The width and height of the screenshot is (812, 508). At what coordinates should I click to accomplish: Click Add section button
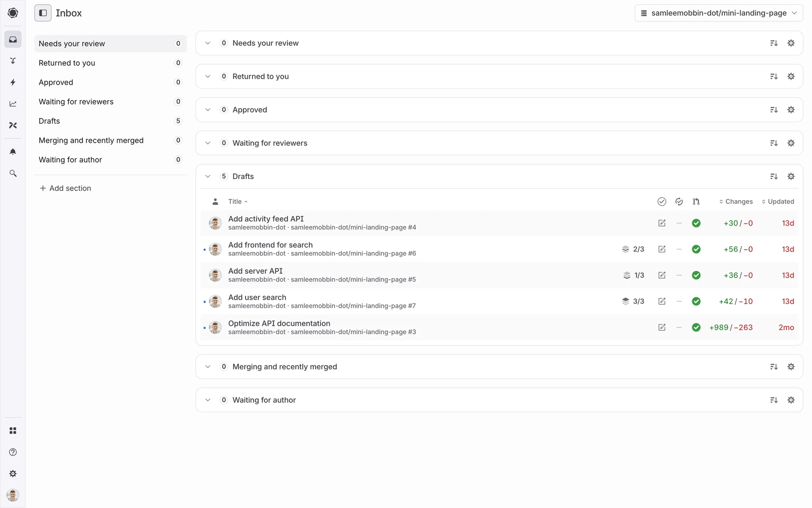pyautogui.click(x=66, y=188)
